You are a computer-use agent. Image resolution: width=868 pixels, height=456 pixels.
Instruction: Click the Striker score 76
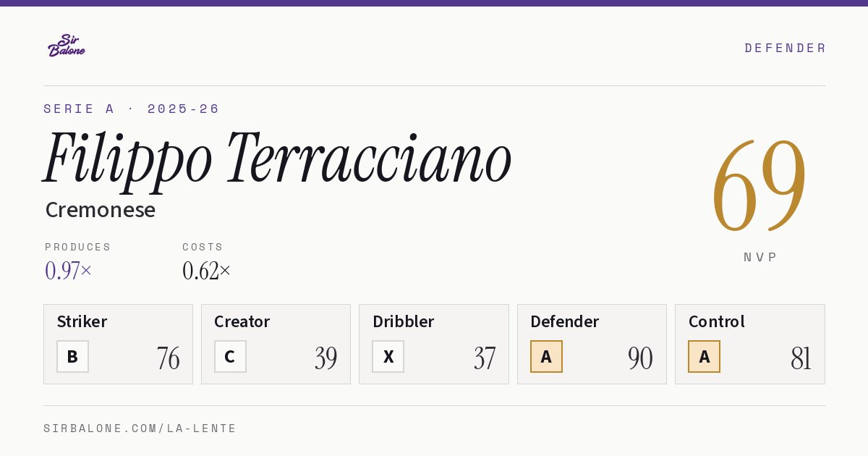pos(168,358)
